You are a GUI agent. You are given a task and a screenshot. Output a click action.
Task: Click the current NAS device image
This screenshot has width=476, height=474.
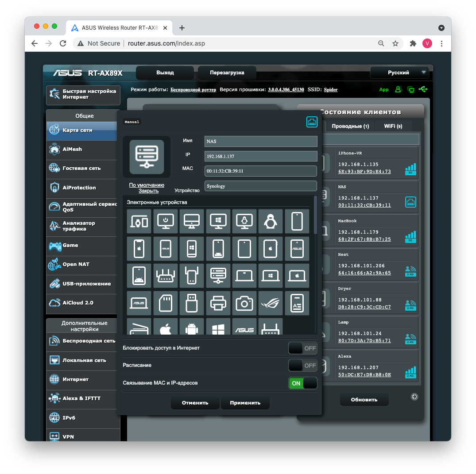(147, 157)
